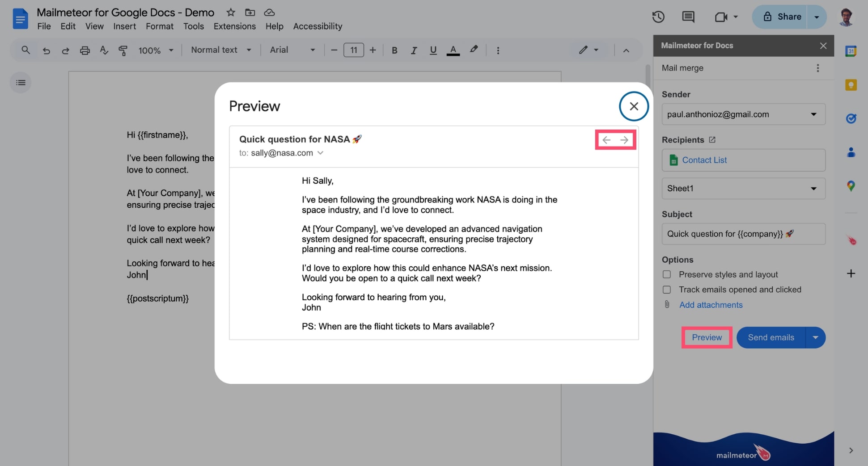The width and height of the screenshot is (868, 466).
Task: Show the document outline
Action: 21,83
